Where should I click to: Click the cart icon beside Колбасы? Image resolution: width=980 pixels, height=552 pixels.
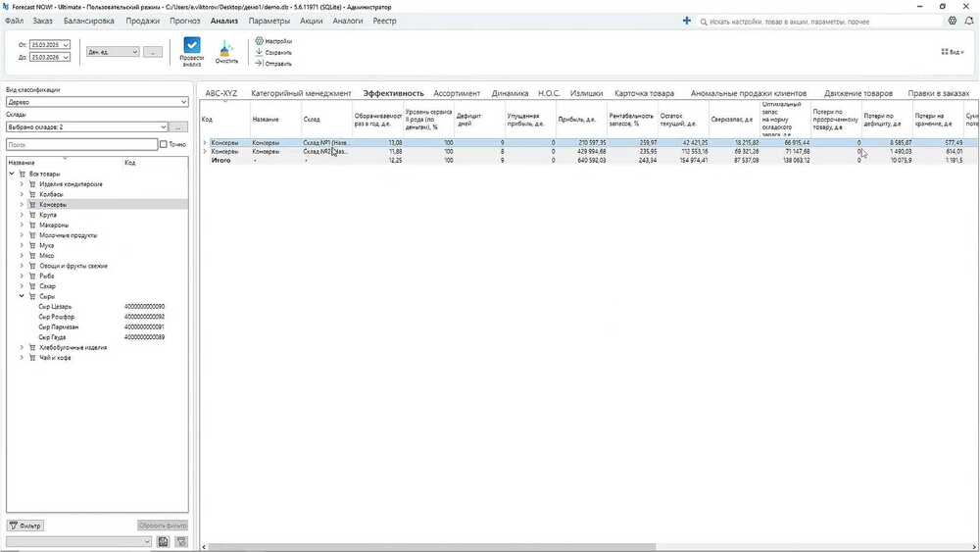coord(32,194)
